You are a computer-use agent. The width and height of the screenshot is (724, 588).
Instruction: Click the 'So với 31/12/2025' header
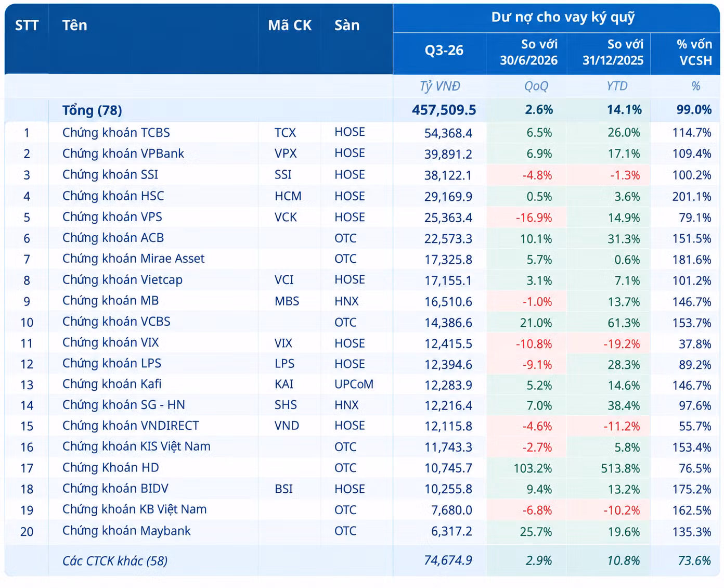[x=613, y=52]
